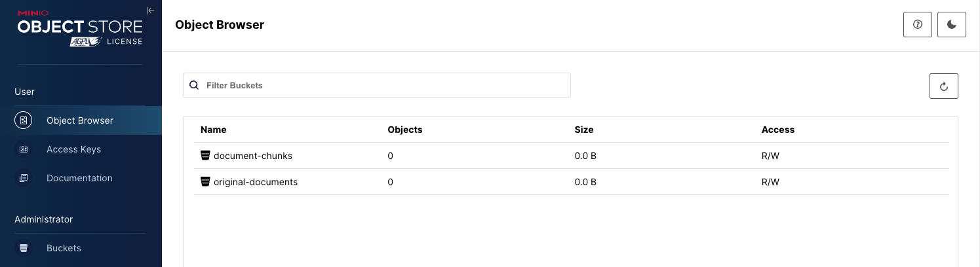Image resolution: width=980 pixels, height=267 pixels.
Task: Go to Documentation in the sidebar
Action: pyautogui.click(x=79, y=178)
